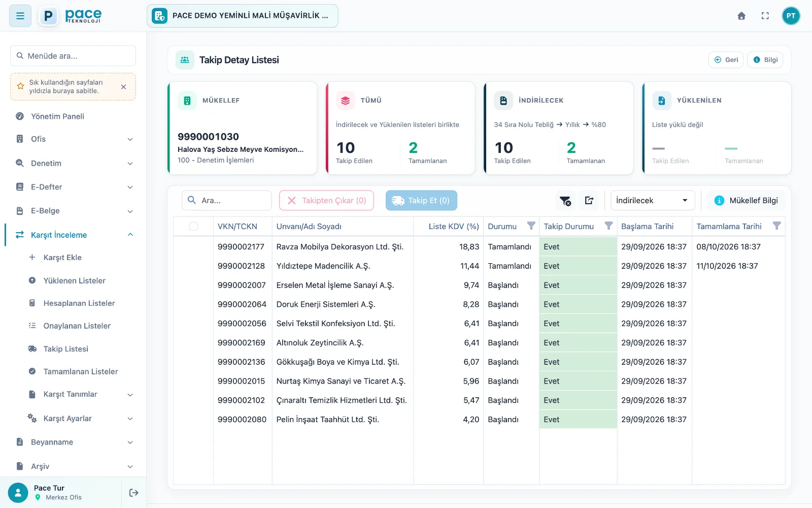Select the İndirilecek document icon
This screenshot has width=812, height=508.
(503, 101)
